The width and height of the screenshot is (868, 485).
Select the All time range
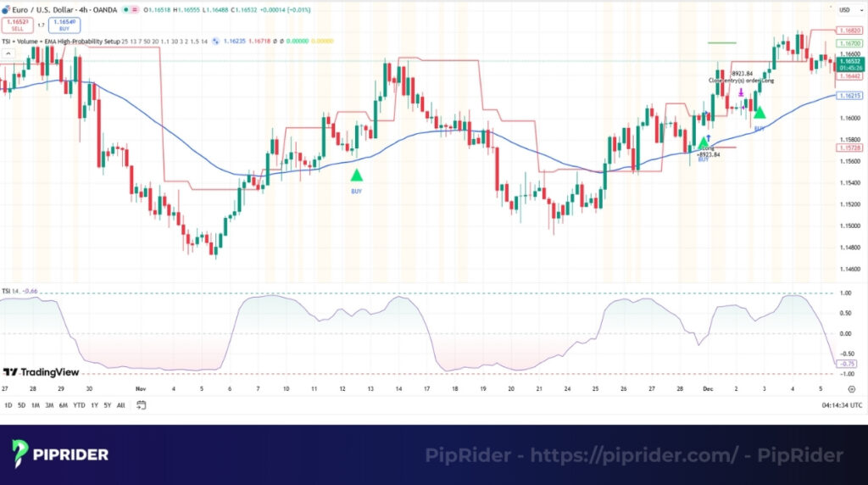[x=120, y=405]
